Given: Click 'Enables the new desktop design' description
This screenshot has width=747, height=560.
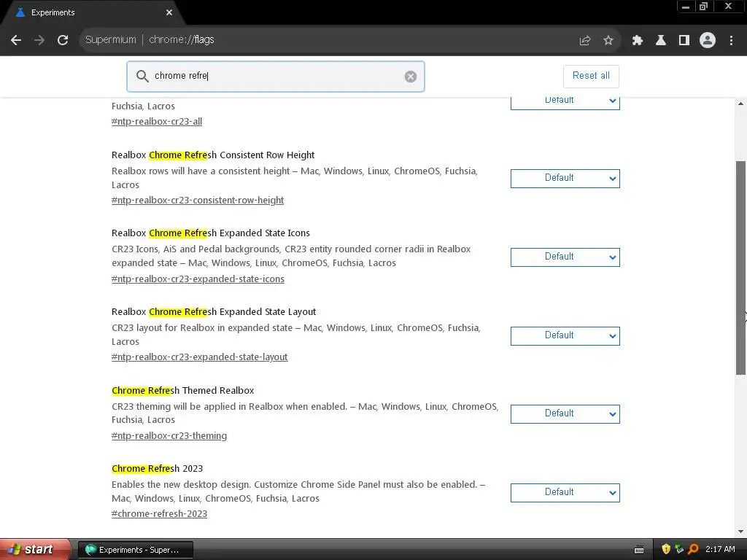Looking at the screenshot, I should click(x=298, y=491).
